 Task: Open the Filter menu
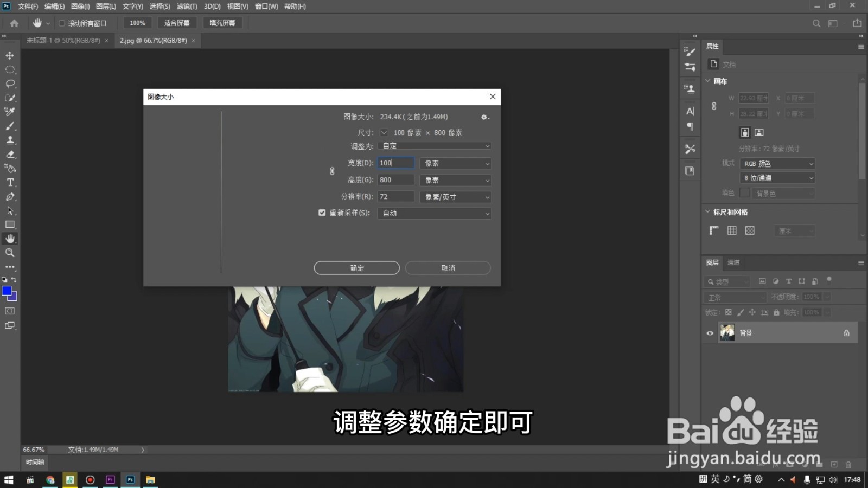tap(187, 7)
